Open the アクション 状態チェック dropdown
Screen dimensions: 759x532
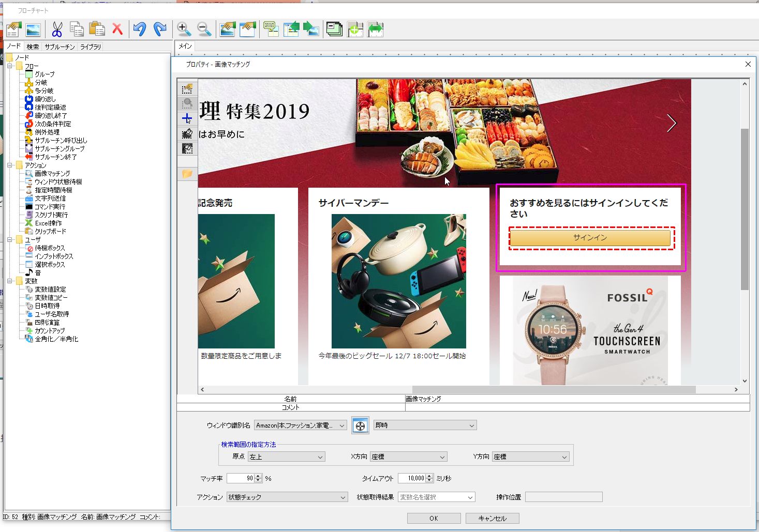click(x=287, y=497)
